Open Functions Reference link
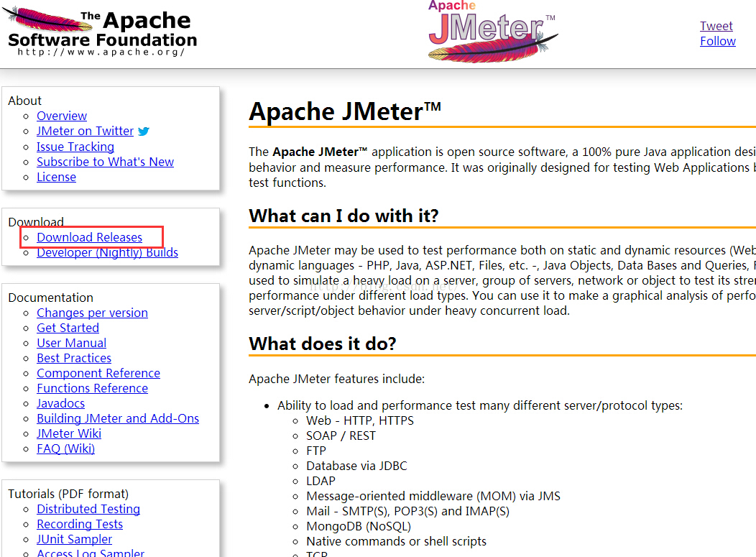Screen dimensions: 756x557 coord(92,388)
